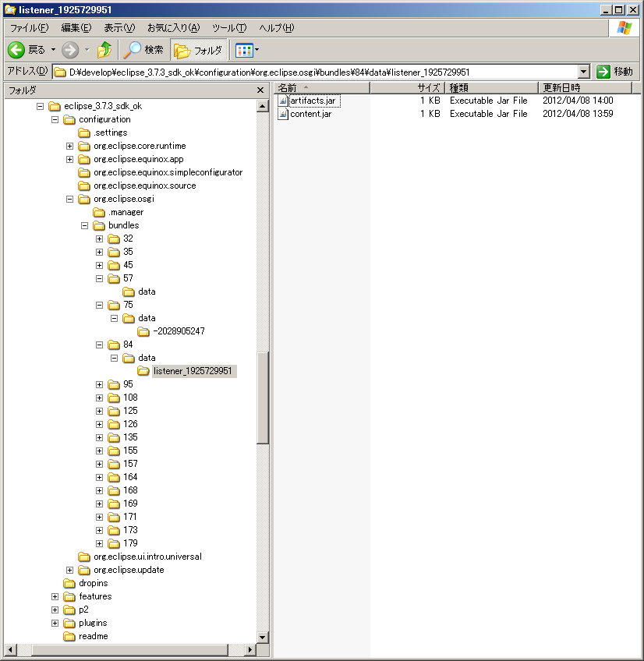Click the tree horizontal scrollbar right arrow
The height and width of the screenshot is (661, 644).
tap(250, 649)
